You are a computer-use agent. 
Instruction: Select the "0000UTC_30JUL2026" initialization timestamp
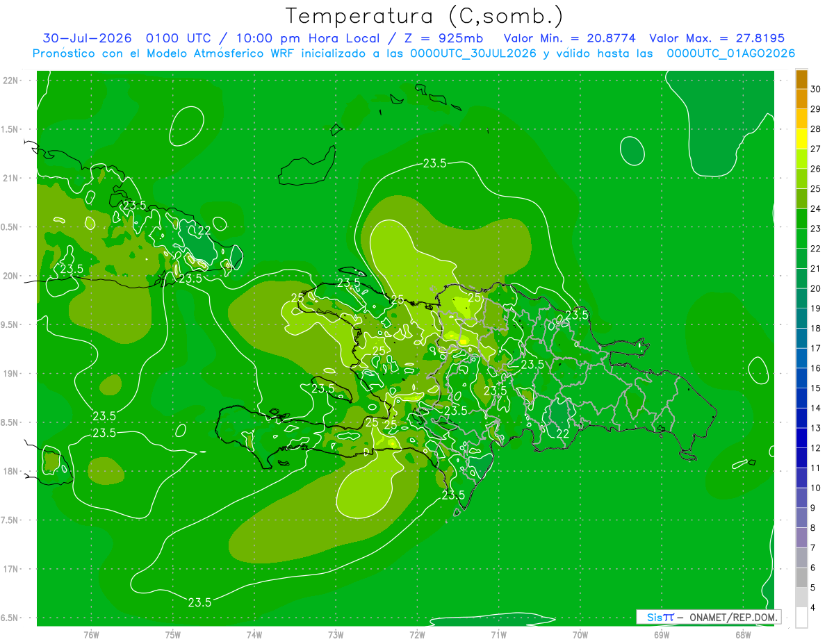click(473, 53)
